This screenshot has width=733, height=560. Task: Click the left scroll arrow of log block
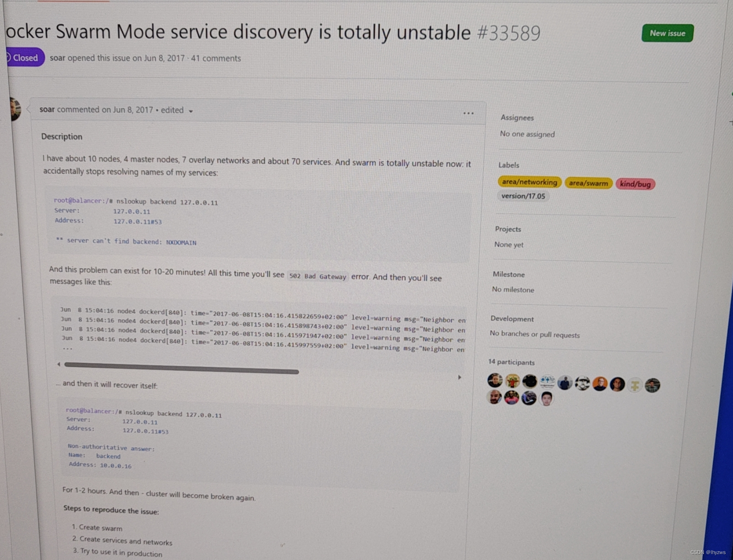click(58, 364)
